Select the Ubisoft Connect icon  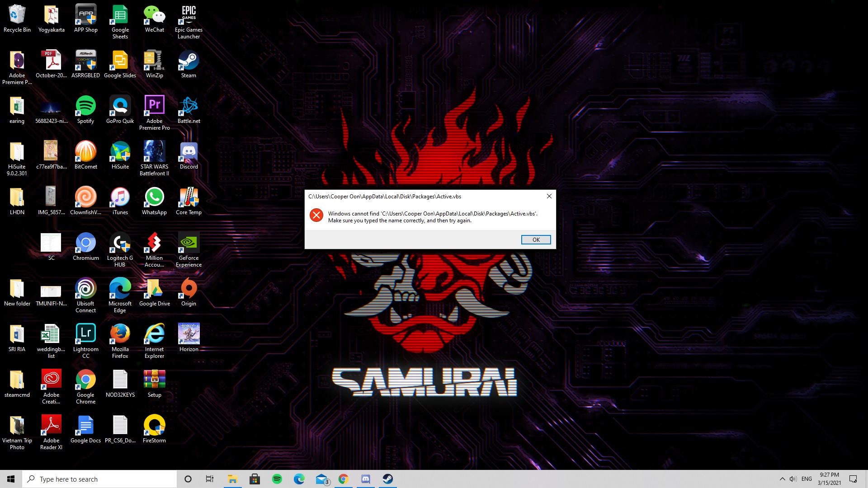tap(85, 296)
